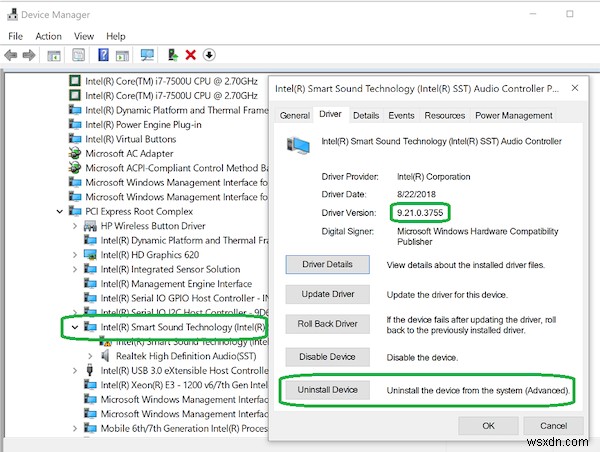The image size is (600, 452).
Task: Click the circled down-arrow Disable device icon
Action: coord(209,55)
